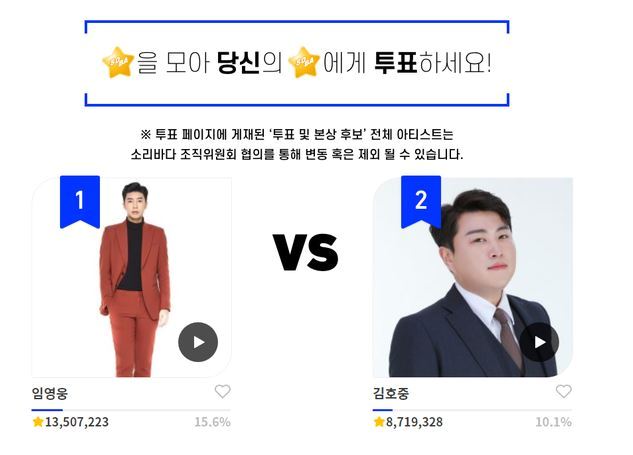Click the 15.6% vote share label
This screenshot has height=455, width=633.
[212, 422]
